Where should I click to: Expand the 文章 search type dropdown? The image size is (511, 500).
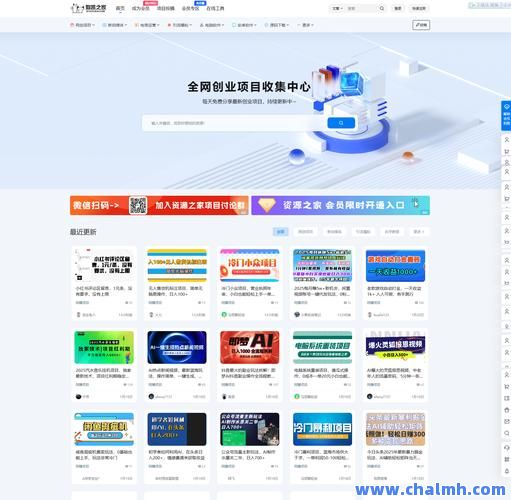(337, 8)
